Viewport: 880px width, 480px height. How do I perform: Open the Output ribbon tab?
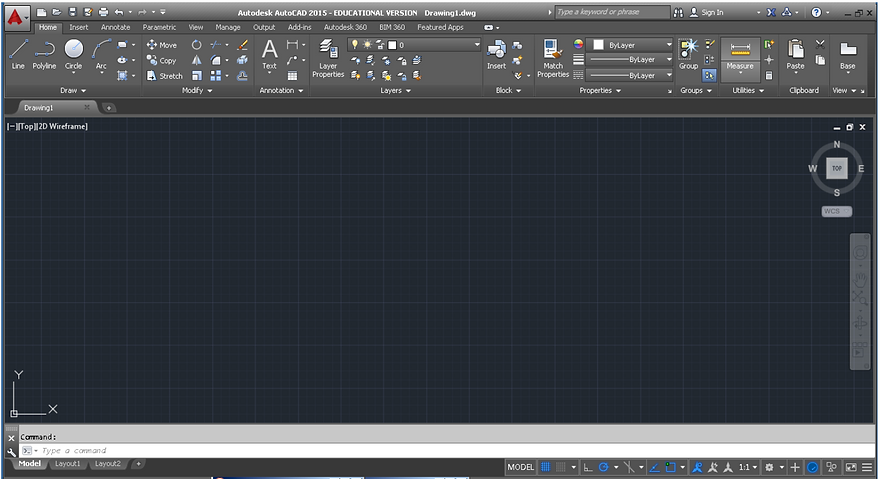point(264,27)
